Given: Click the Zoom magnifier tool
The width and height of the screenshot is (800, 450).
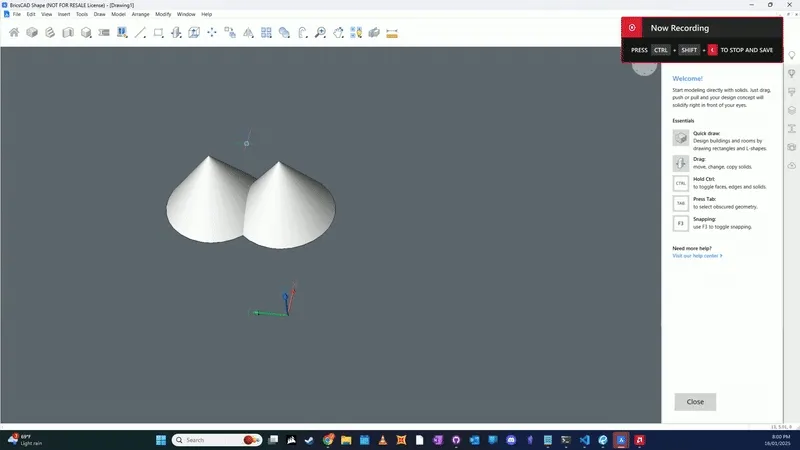Looking at the screenshot, I should tap(320, 33).
